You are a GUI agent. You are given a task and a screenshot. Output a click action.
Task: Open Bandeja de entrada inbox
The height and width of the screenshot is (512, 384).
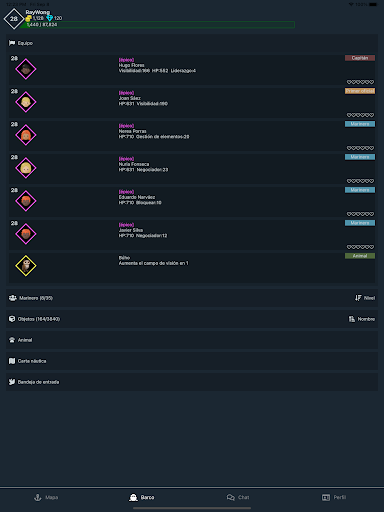(x=192, y=382)
